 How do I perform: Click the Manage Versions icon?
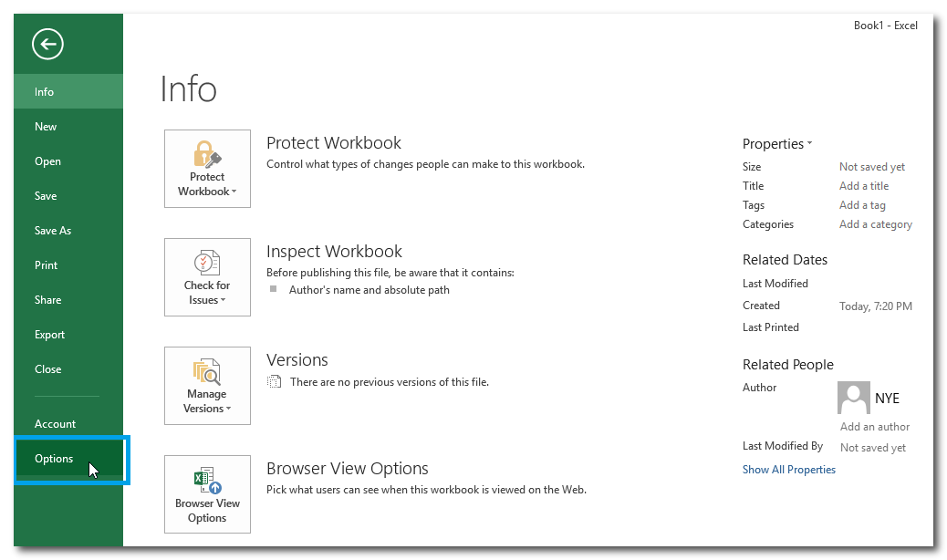click(207, 371)
